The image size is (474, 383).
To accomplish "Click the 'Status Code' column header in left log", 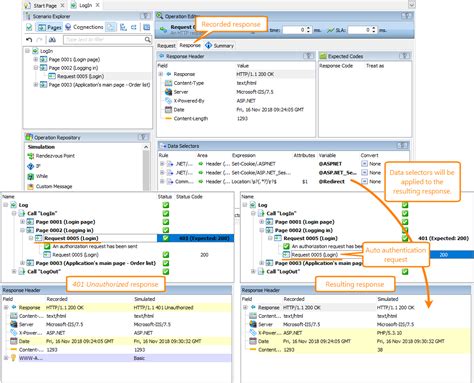I will tap(189, 197).
